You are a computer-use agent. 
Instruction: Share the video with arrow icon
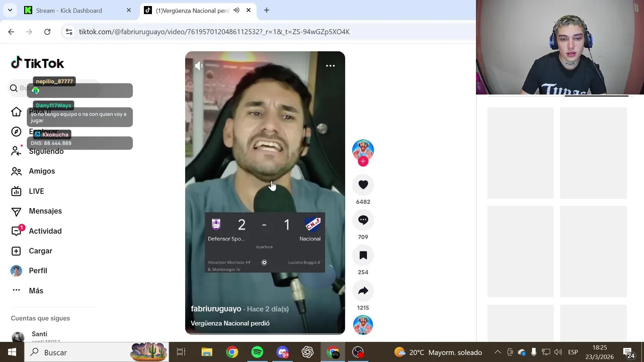pyautogui.click(x=363, y=291)
